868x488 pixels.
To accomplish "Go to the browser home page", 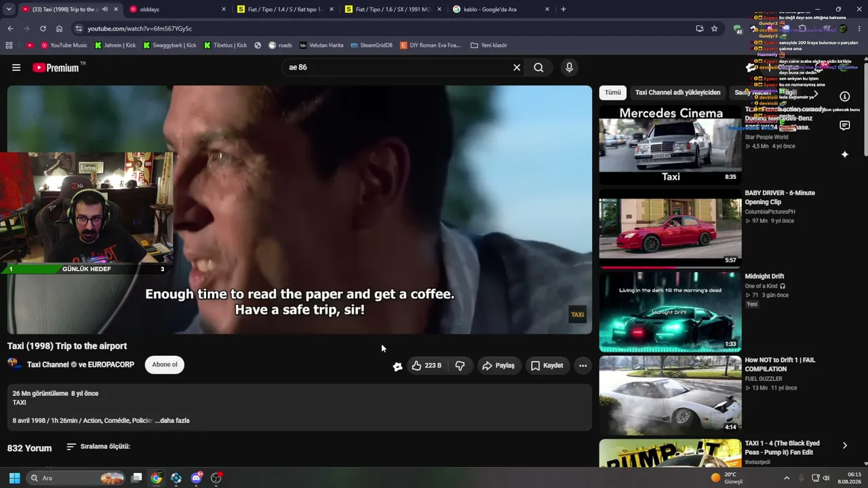I will [59, 28].
